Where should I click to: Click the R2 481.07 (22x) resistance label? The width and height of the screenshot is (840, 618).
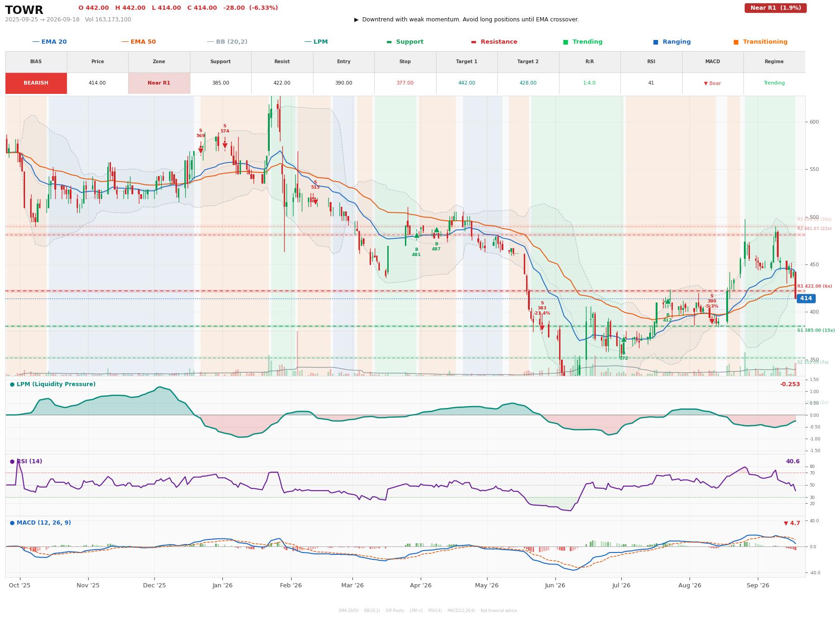click(x=814, y=229)
